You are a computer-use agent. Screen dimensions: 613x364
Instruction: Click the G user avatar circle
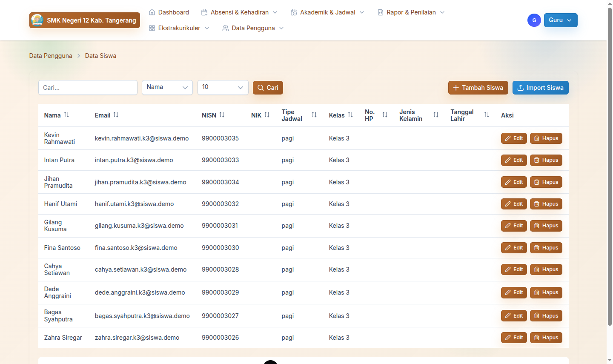534,20
